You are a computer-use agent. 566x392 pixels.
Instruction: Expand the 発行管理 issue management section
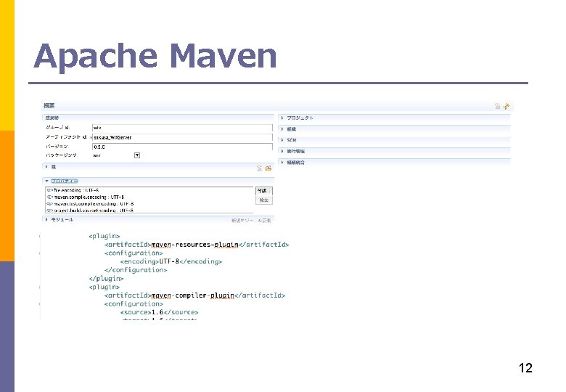click(x=282, y=151)
